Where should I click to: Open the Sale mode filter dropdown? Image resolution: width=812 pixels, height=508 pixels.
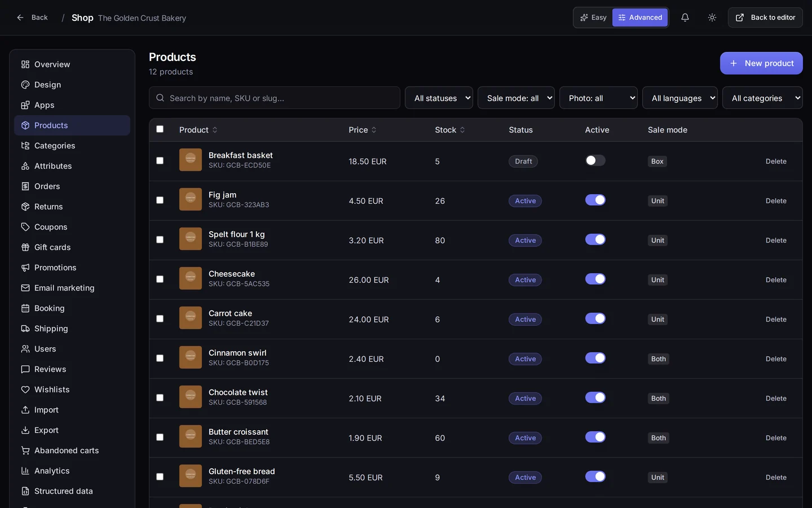tap(516, 98)
